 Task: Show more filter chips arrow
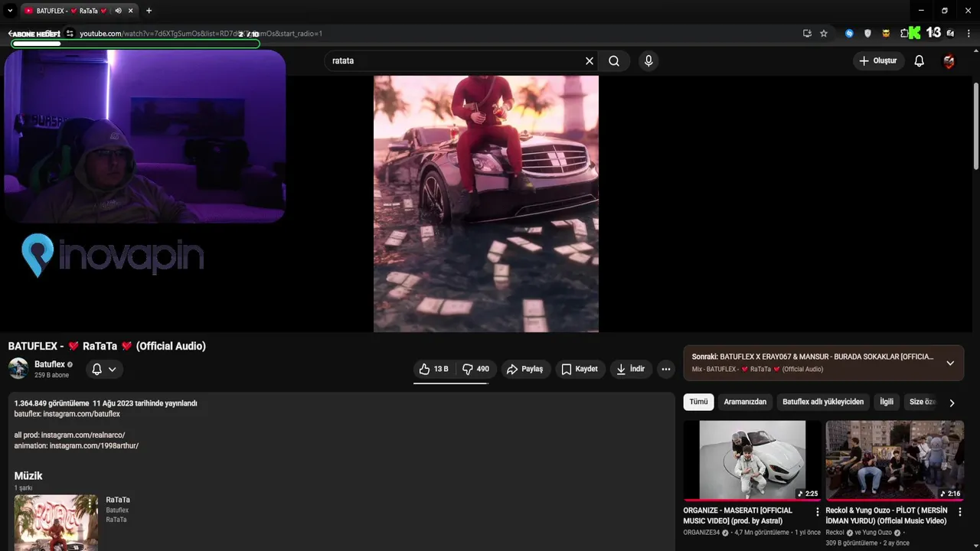click(952, 403)
